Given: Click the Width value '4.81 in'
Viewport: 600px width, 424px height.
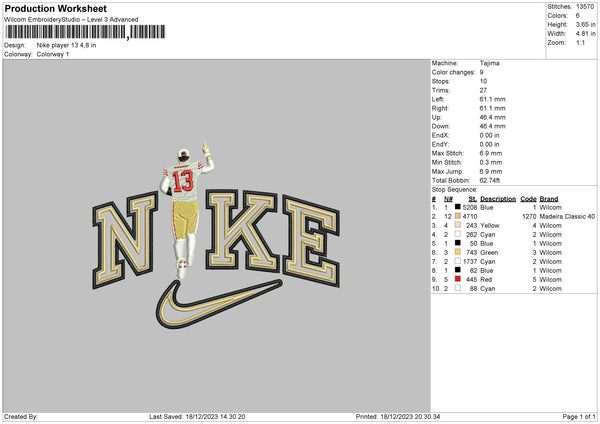Looking at the screenshot, I should pyautogui.click(x=586, y=34).
